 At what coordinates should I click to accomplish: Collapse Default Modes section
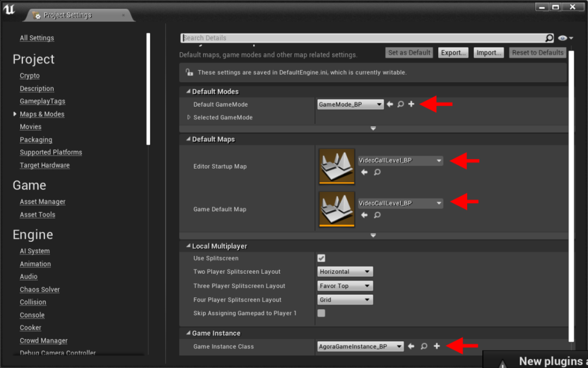tap(188, 91)
